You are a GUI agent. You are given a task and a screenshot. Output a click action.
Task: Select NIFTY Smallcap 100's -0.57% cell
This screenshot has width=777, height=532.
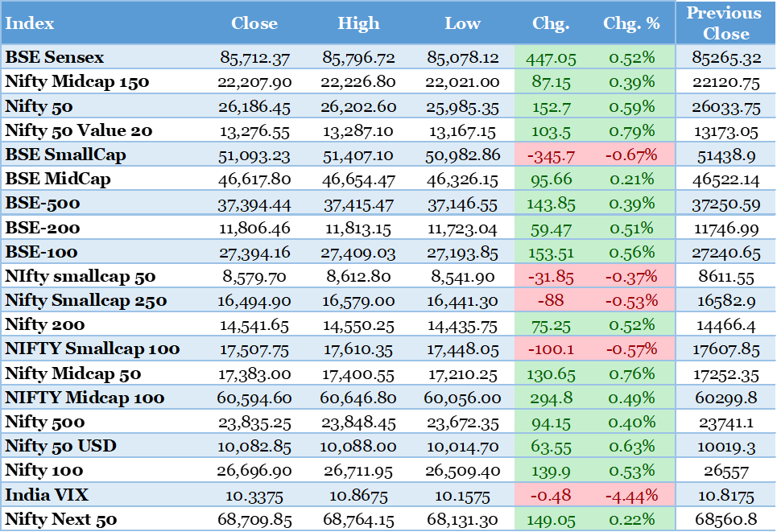pos(631,348)
